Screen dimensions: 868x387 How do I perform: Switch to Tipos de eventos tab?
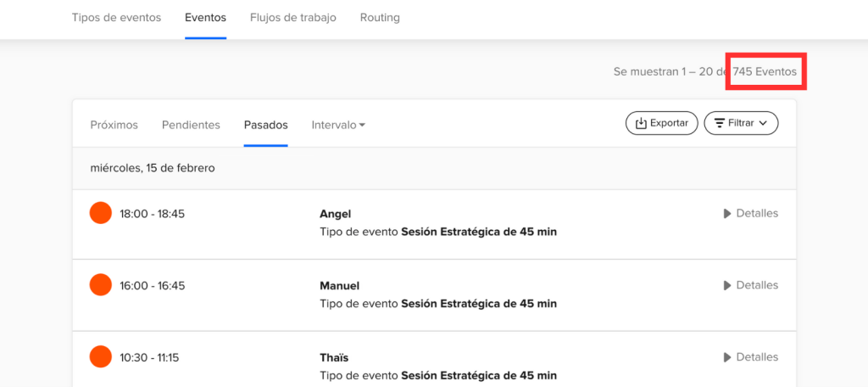(x=116, y=18)
